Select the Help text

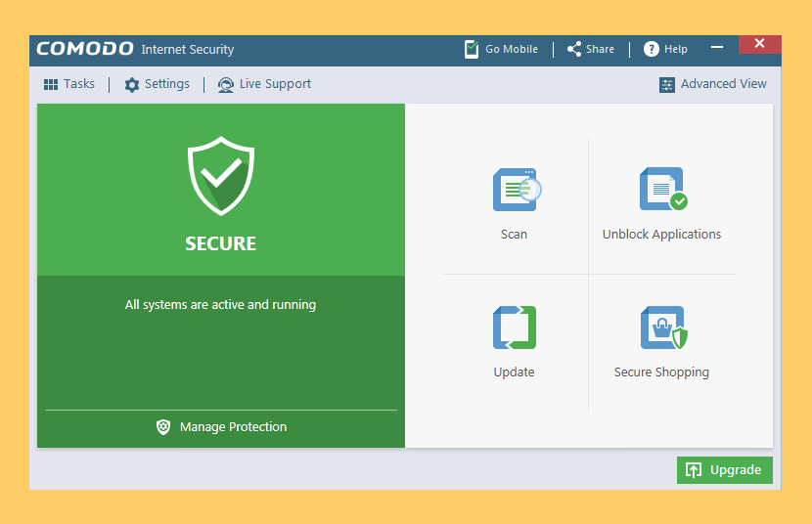(676, 49)
